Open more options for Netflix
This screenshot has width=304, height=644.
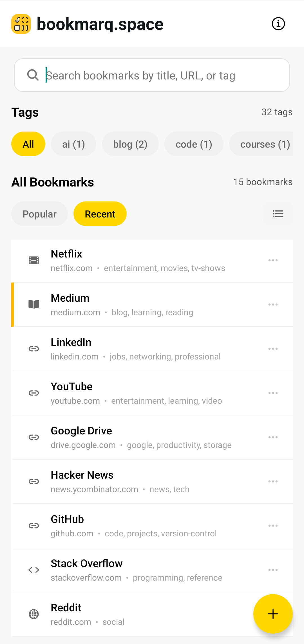click(x=273, y=260)
